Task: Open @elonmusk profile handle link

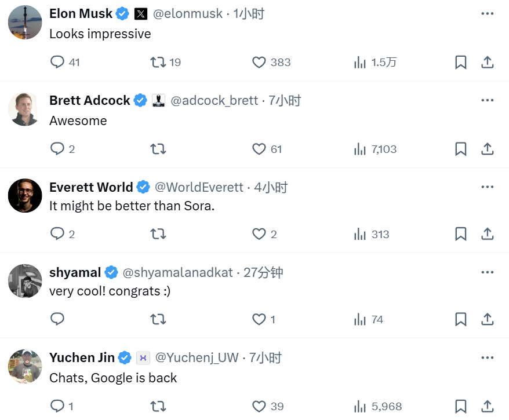Action: tap(188, 14)
